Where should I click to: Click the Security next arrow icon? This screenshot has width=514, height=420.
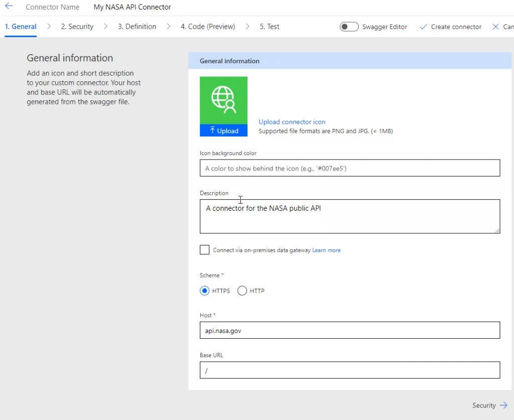coord(503,405)
